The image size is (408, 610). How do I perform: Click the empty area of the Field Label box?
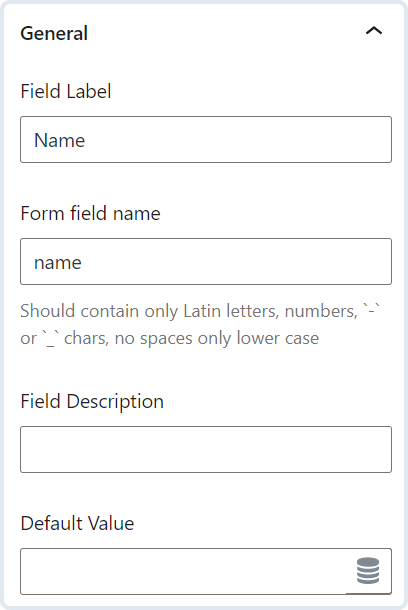click(237, 139)
